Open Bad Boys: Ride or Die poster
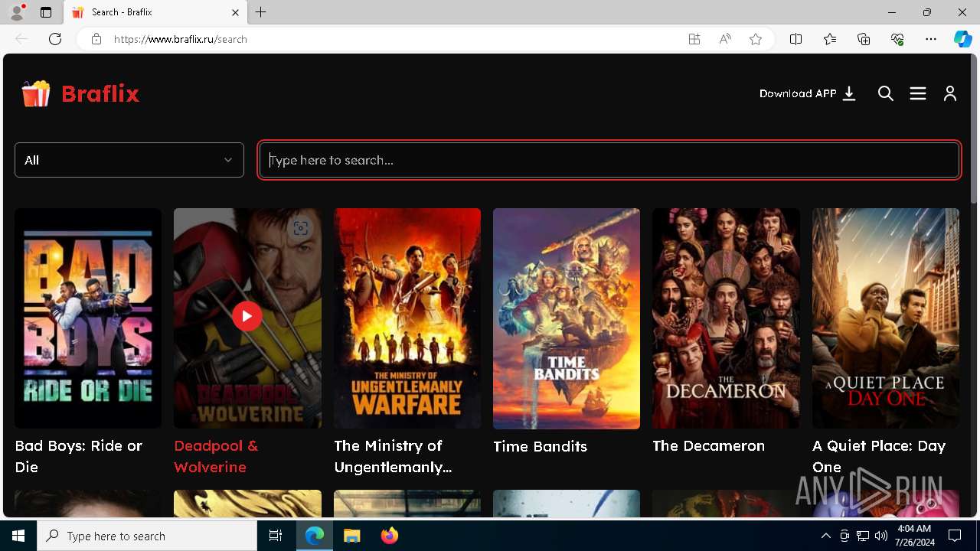Viewport: 980px width, 551px height. click(x=88, y=318)
